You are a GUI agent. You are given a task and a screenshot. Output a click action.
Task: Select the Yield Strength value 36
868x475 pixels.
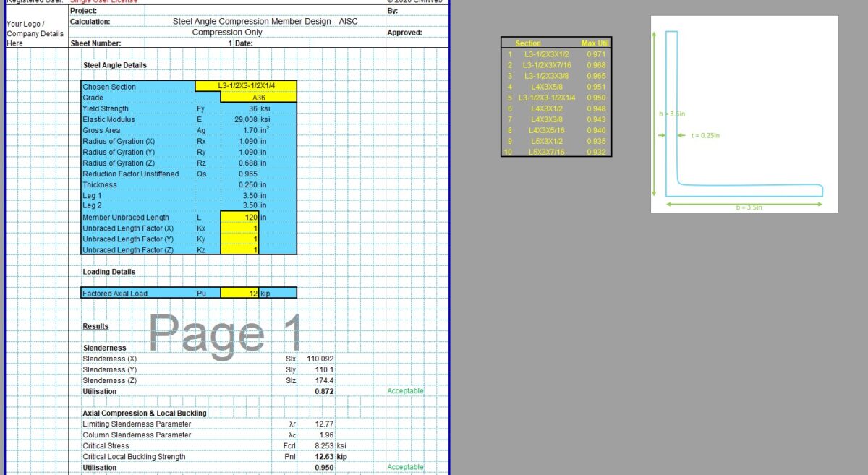pos(253,108)
